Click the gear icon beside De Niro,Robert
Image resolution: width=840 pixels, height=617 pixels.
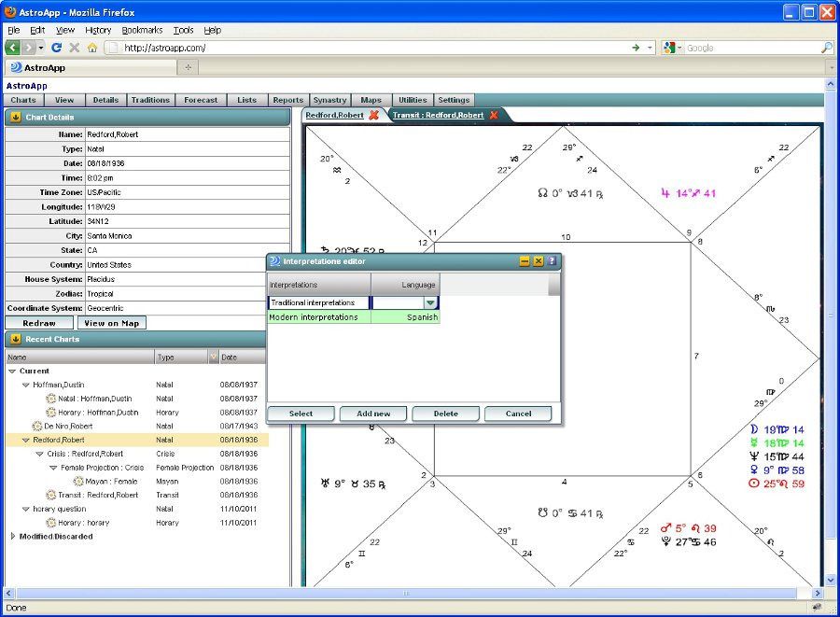pyautogui.click(x=37, y=426)
